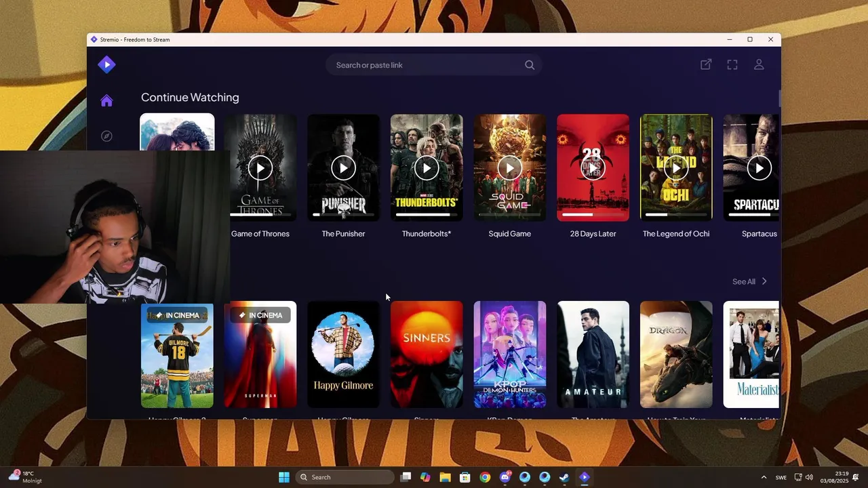Open the Superman poster
Viewport: 868px width, 488px height.
260,354
